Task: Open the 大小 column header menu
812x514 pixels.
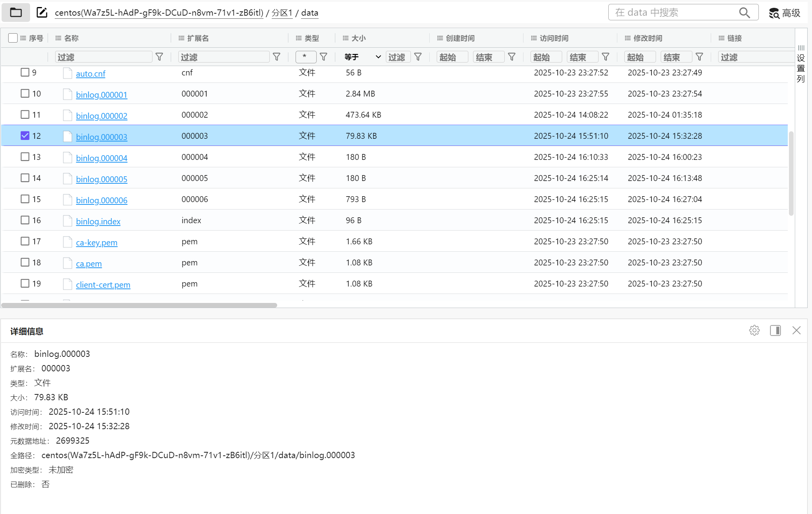Action: 346,38
